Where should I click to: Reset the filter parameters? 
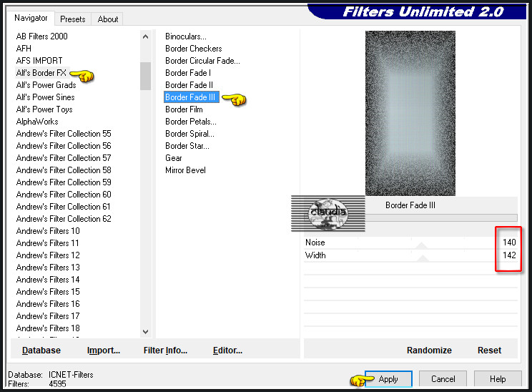click(489, 351)
